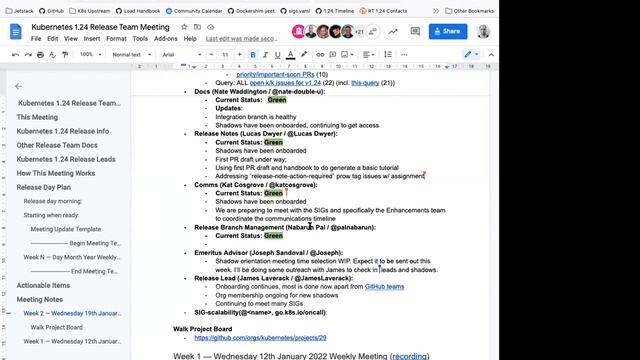Viewport: 640px width, 360px height.
Task: Toggle bold formatting
Action: point(253,55)
